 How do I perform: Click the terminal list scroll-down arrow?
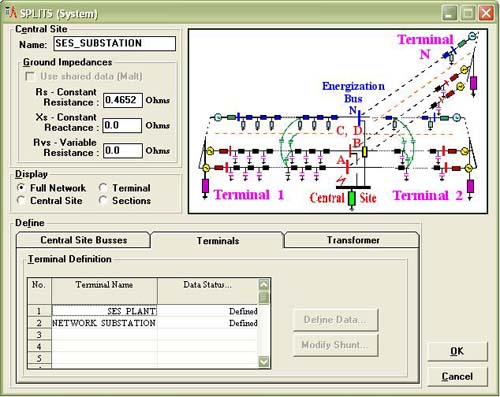264,361
